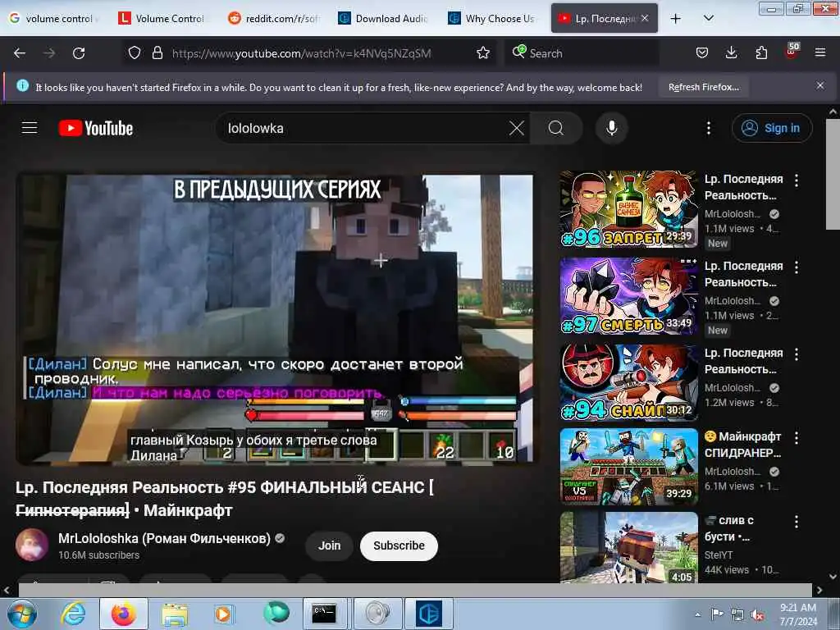
Task: Click the padlock site info icon
Action: 157,53
